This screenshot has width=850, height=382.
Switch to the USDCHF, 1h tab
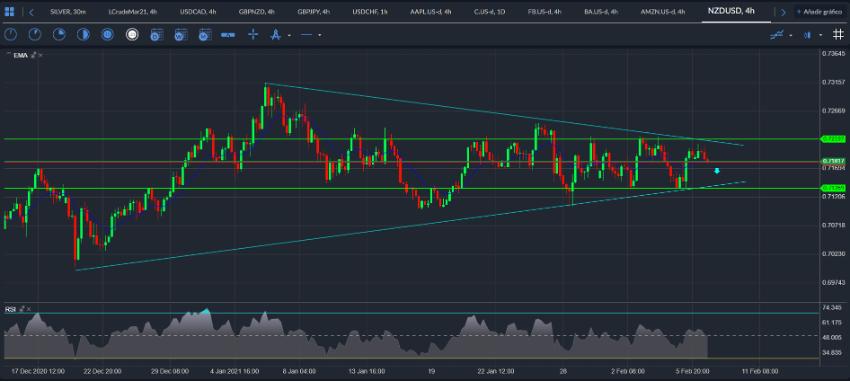pyautogui.click(x=370, y=11)
